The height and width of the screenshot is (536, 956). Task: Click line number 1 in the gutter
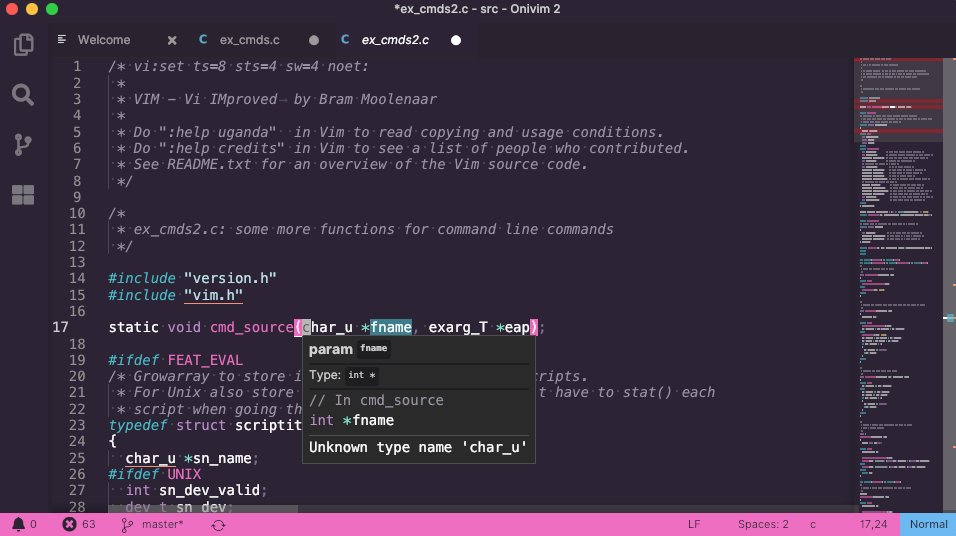(x=77, y=66)
